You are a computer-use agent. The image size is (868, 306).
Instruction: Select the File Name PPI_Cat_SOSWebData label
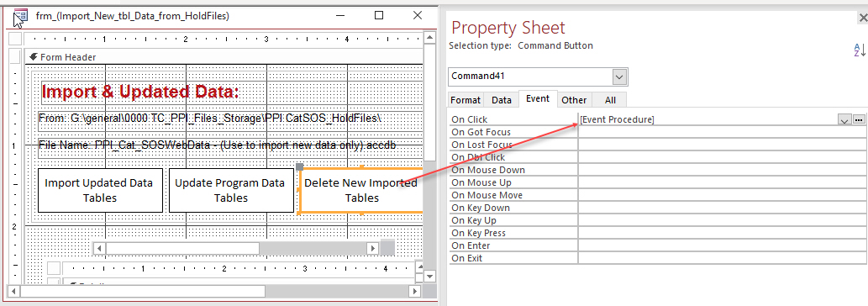click(217, 145)
